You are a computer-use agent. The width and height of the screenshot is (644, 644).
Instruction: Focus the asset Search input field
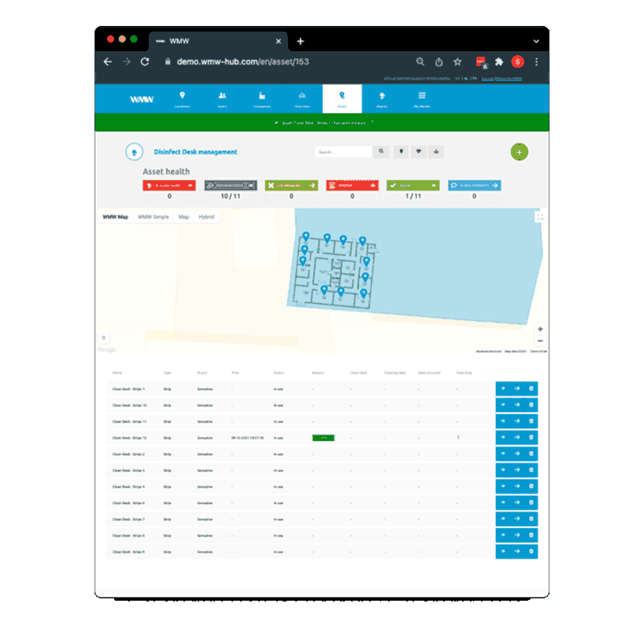(x=344, y=152)
